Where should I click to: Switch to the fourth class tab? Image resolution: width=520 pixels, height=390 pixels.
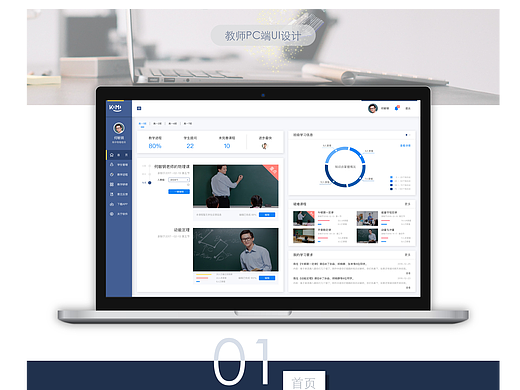point(188,124)
